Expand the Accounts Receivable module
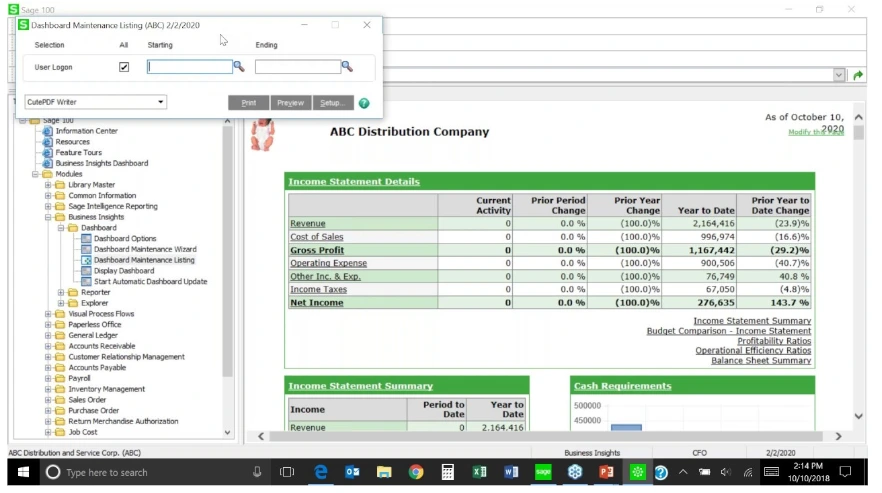The height and width of the screenshot is (493, 882). pyautogui.click(x=48, y=346)
